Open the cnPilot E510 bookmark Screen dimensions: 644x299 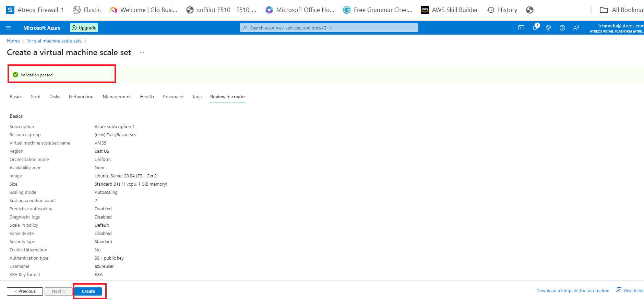pos(221,10)
